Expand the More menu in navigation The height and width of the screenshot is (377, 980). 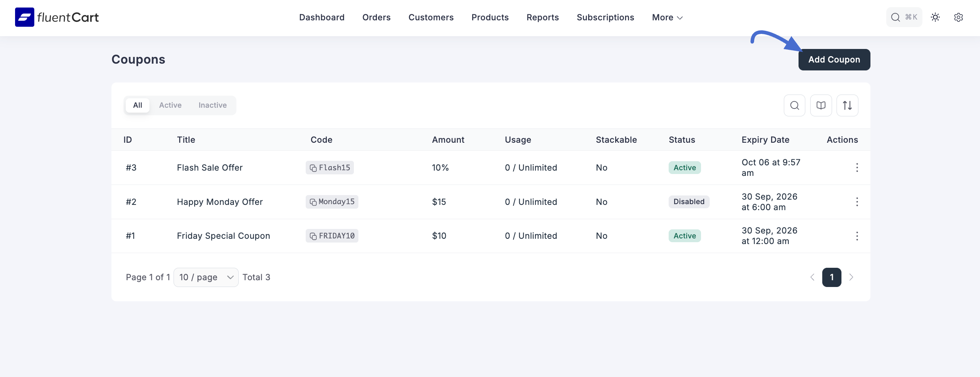[x=667, y=17]
